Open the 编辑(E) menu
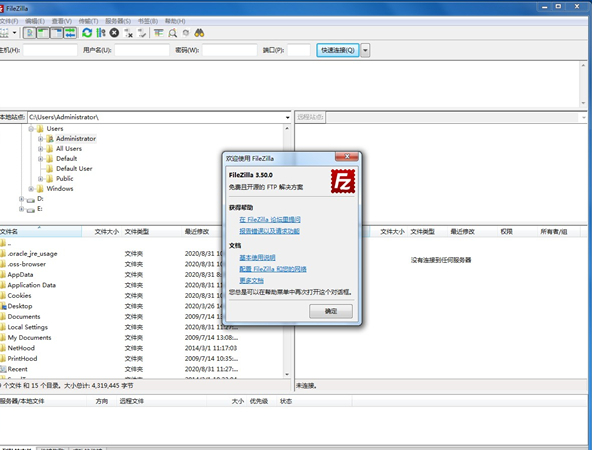This screenshot has width=592, height=450. pyautogui.click(x=35, y=21)
